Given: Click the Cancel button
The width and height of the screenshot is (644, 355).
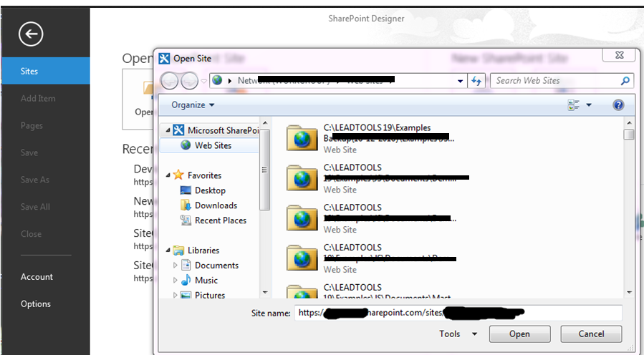Looking at the screenshot, I should click(591, 334).
